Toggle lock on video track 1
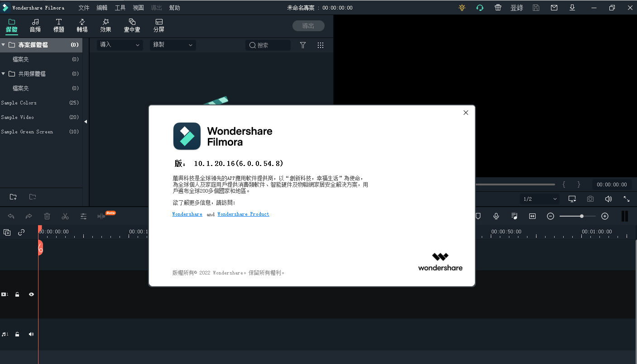This screenshot has width=637, height=364. pyautogui.click(x=17, y=294)
